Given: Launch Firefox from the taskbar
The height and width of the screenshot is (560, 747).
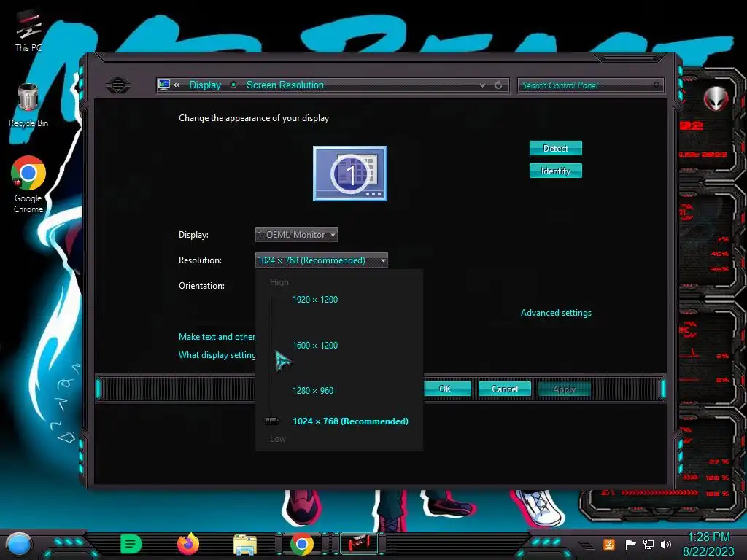Looking at the screenshot, I should pyautogui.click(x=187, y=544).
